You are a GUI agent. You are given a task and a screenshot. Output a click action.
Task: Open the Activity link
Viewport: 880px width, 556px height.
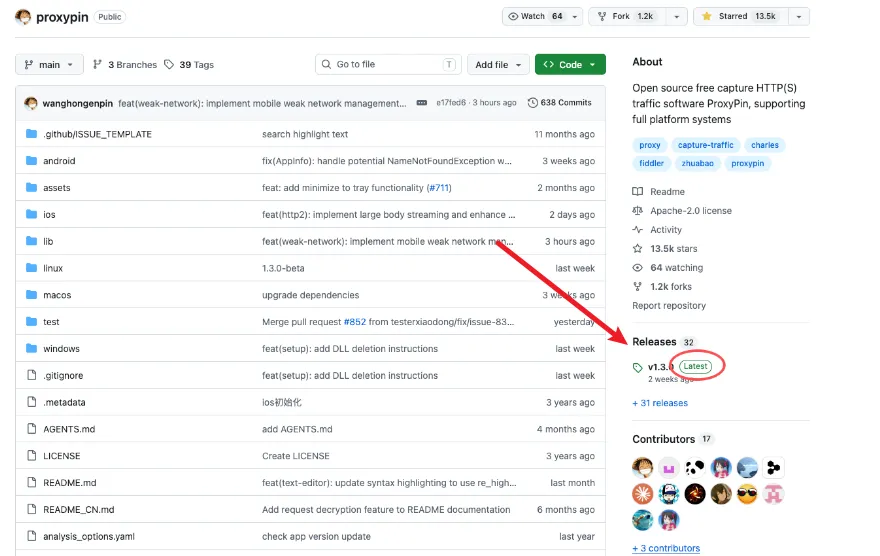click(666, 229)
